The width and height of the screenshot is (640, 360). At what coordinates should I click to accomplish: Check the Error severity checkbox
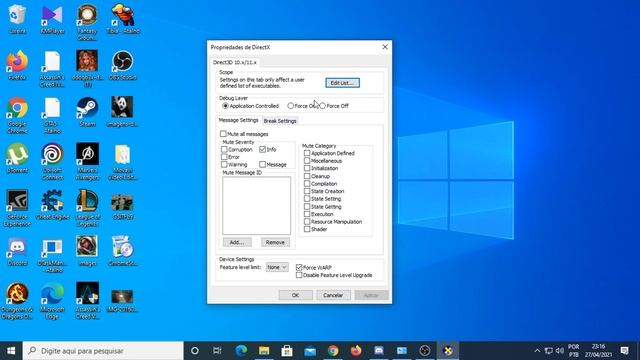pyautogui.click(x=224, y=157)
